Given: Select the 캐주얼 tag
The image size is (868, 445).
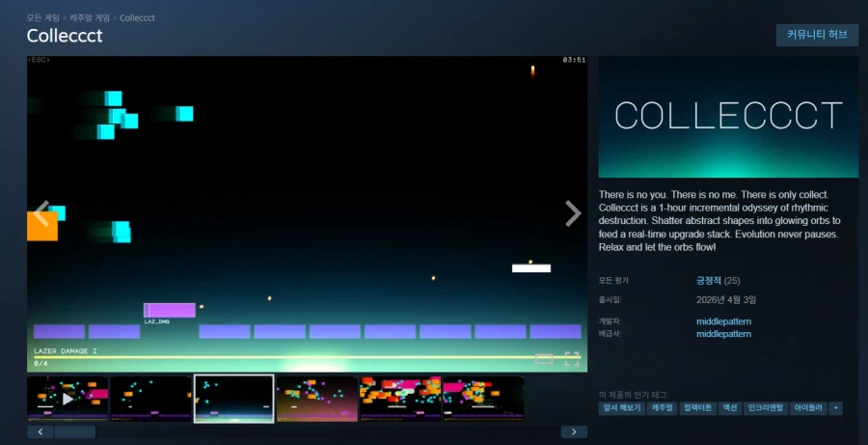Looking at the screenshot, I should [662, 408].
